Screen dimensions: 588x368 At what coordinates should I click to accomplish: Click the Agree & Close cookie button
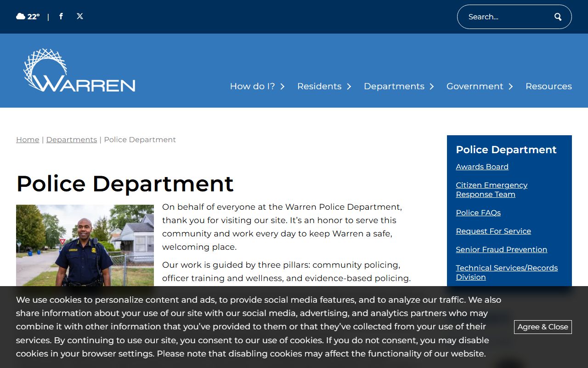(543, 327)
